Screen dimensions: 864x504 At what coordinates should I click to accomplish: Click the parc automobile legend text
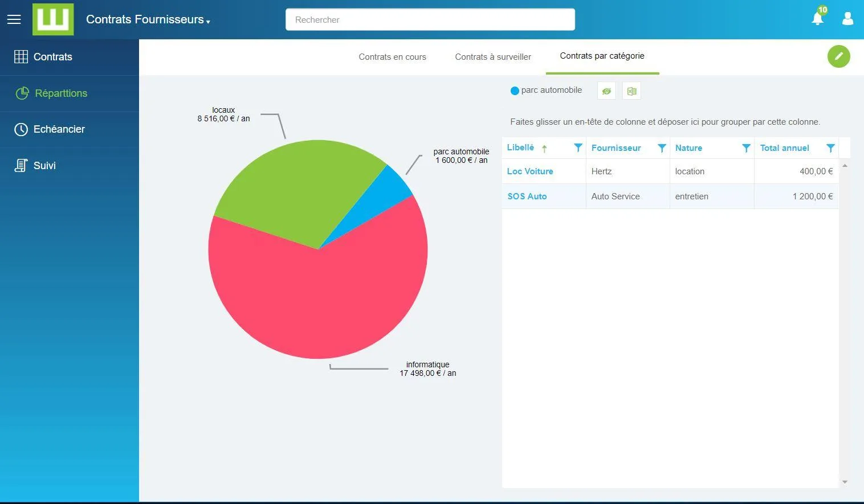point(552,90)
